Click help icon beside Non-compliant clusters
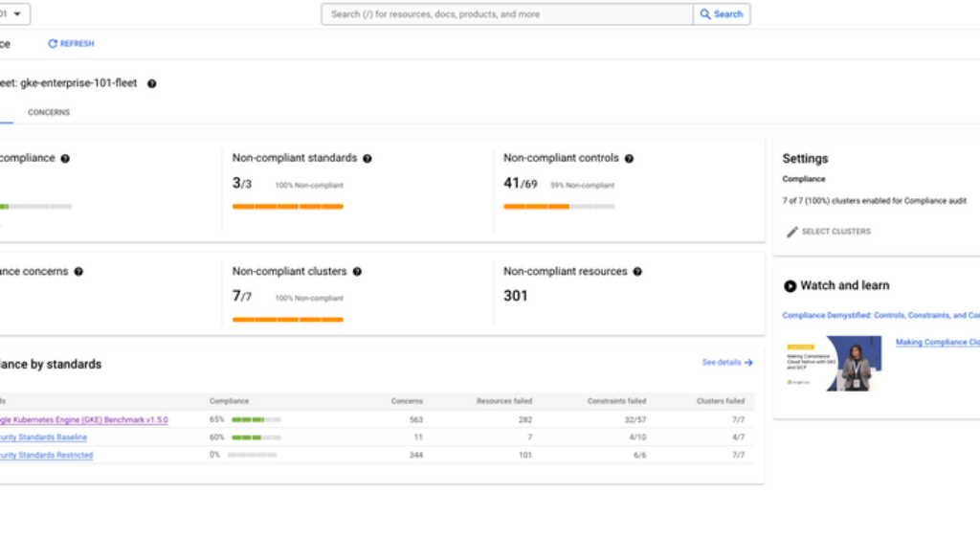 click(x=357, y=272)
